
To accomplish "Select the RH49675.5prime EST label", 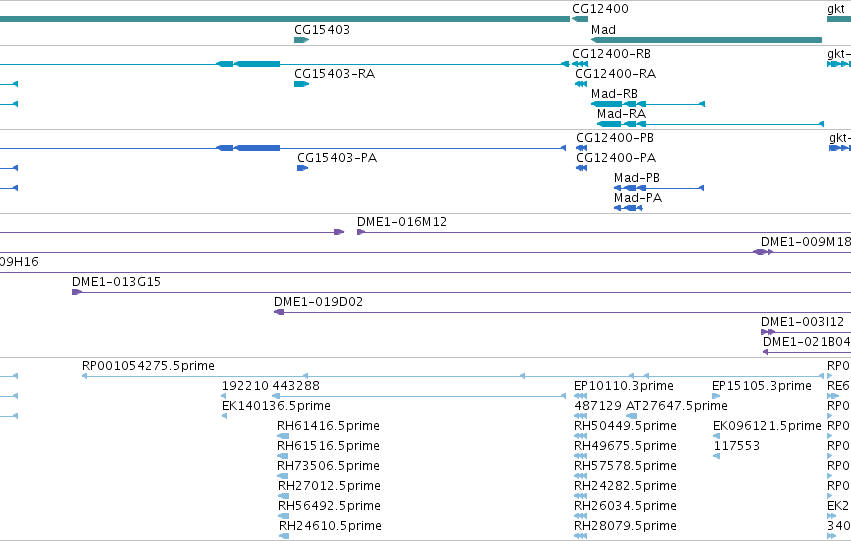I will [625, 446].
